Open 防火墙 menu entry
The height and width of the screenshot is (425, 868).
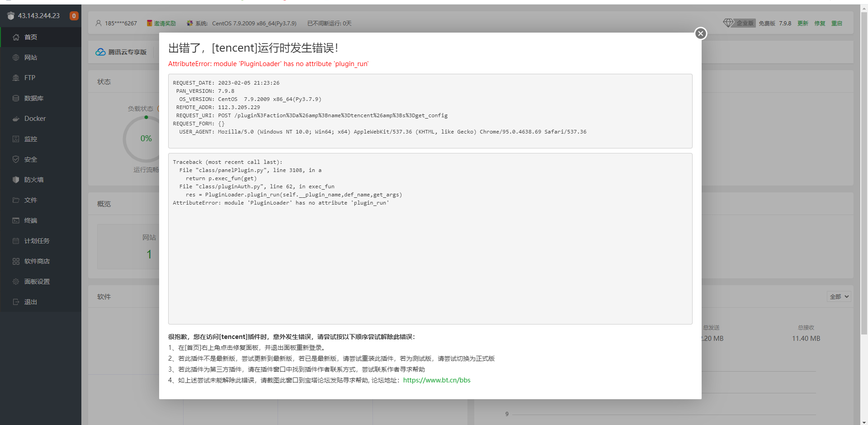41,180
